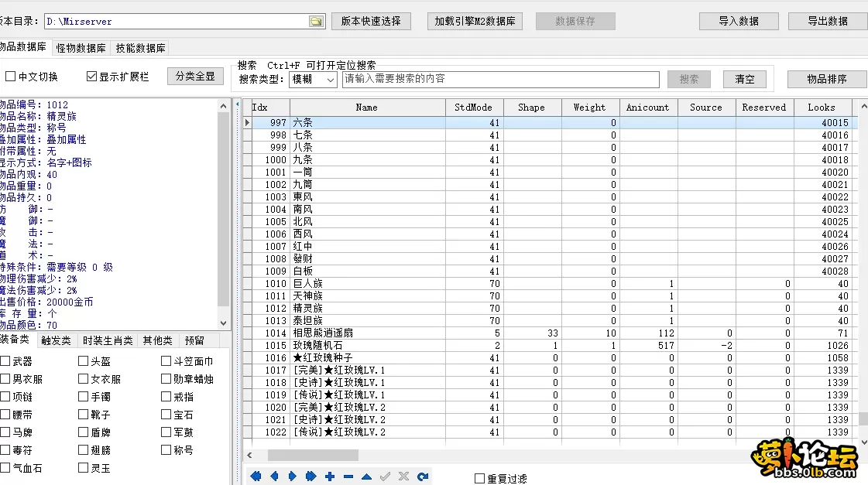This screenshot has height=485, width=868.
Task: Enable the 重复过滤 filter checkbox
Action: click(478, 477)
